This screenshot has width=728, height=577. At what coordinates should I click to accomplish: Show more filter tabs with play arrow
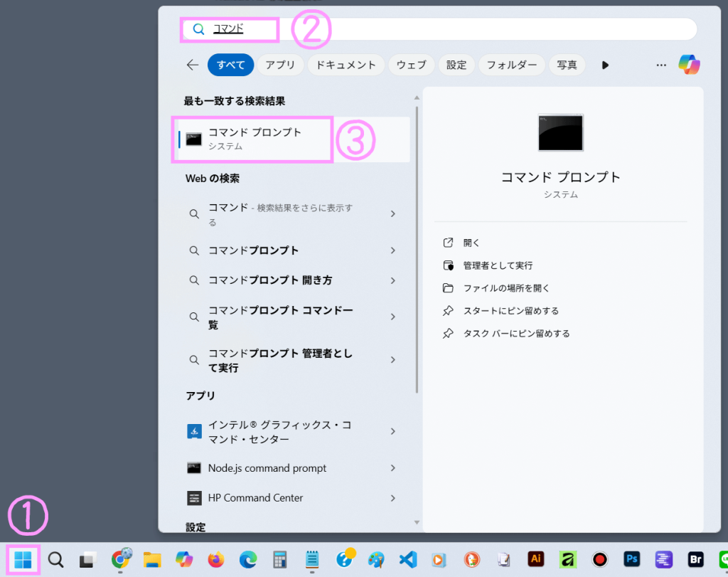click(605, 65)
